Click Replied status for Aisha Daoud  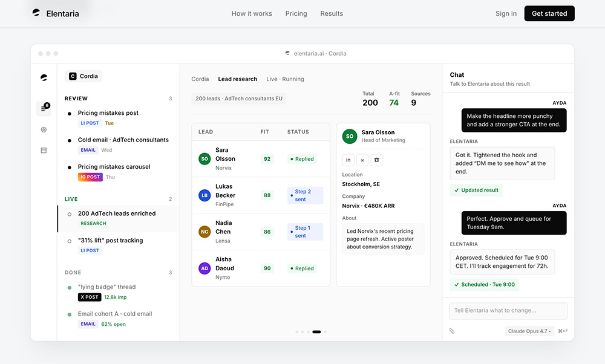(x=302, y=268)
